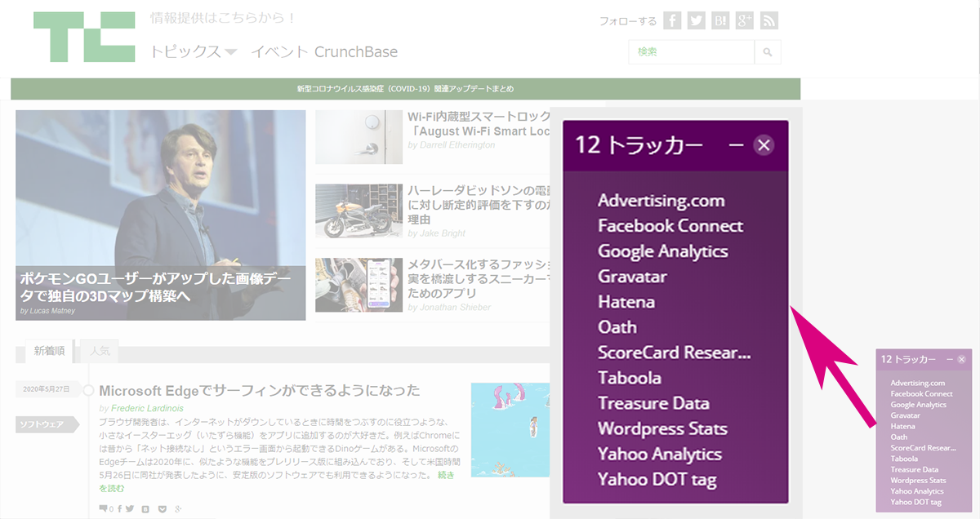Open the ポケモンGOユーザー featured headline

point(157,286)
